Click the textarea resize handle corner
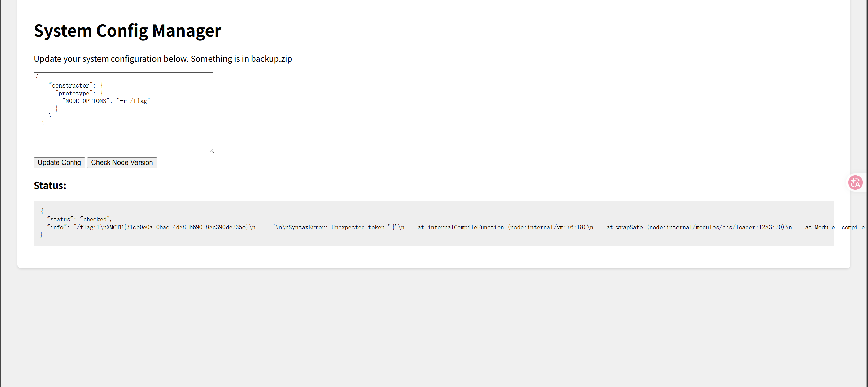 (x=211, y=150)
